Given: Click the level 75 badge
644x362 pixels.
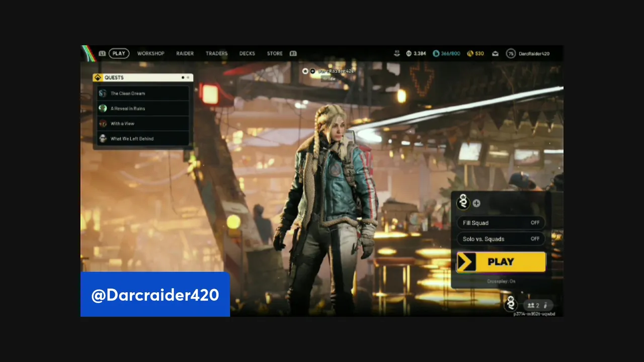Looking at the screenshot, I should point(511,53).
